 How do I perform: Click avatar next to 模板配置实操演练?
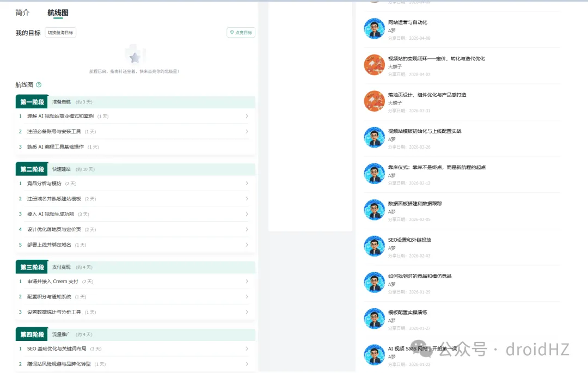tap(374, 319)
